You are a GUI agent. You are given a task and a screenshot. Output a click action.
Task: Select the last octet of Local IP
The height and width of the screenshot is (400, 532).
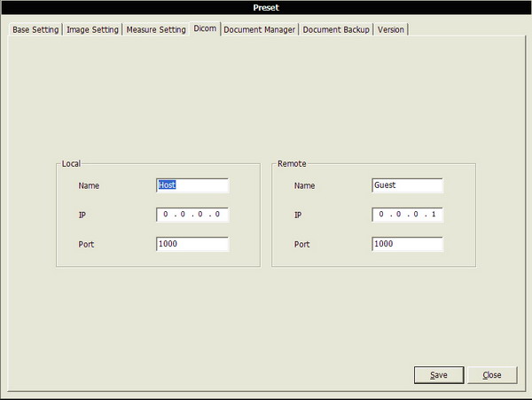tap(218, 215)
